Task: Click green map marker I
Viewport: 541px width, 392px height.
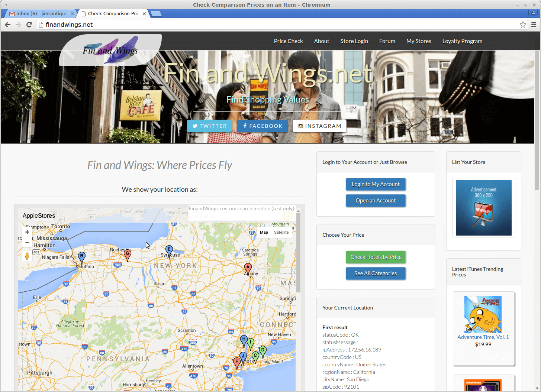Action: pyautogui.click(x=251, y=344)
